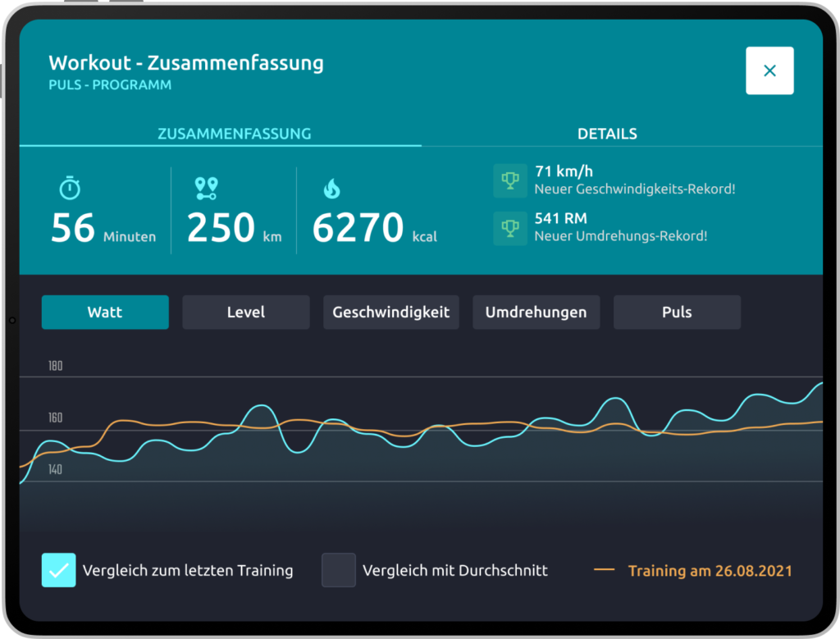Select the ZUSAMMENFASSUNG tab
Screen dimensions: 840x639
[x=234, y=134]
